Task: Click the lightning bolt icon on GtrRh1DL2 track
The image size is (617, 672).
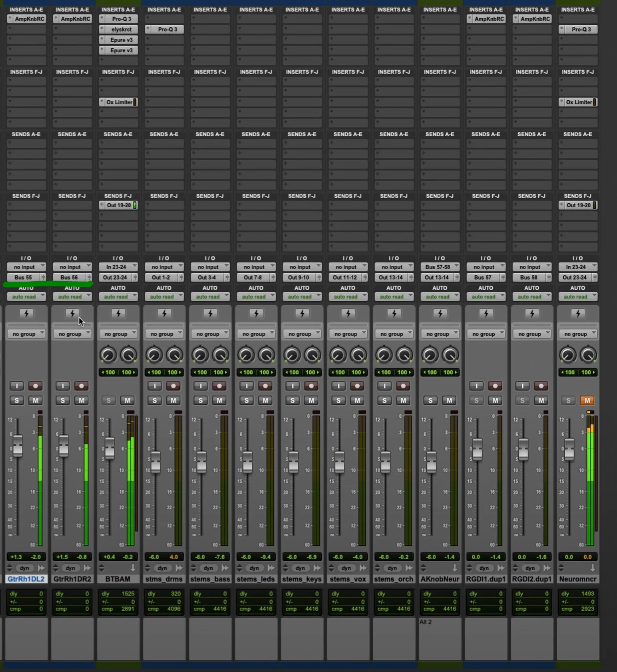Action: tap(26, 313)
